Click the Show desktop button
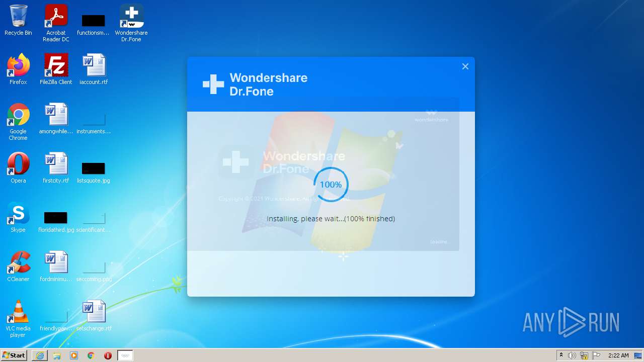 tap(639, 355)
